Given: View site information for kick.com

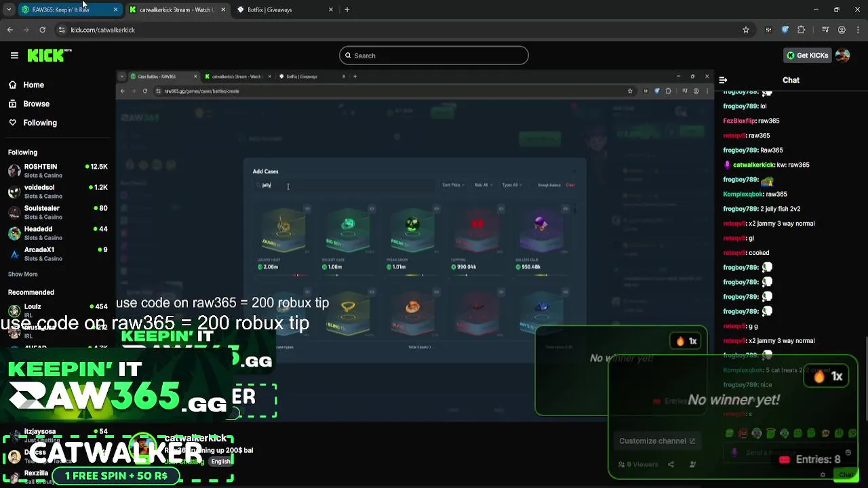Looking at the screenshot, I should pyautogui.click(x=62, y=30).
